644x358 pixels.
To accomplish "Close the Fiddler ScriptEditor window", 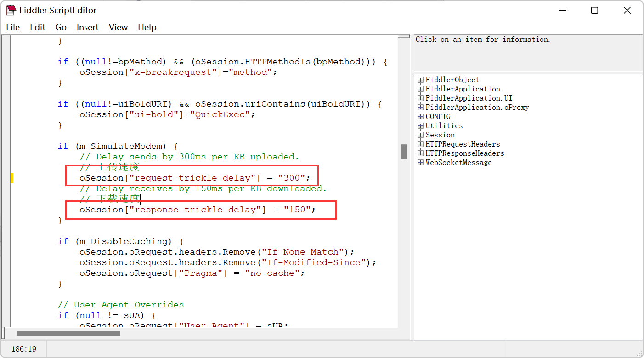I will click(x=627, y=10).
